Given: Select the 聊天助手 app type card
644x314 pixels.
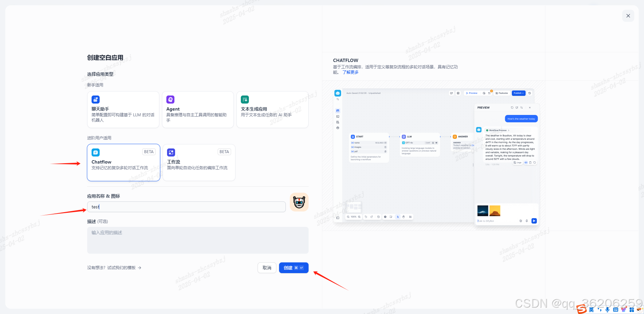Looking at the screenshot, I should click(123, 110).
